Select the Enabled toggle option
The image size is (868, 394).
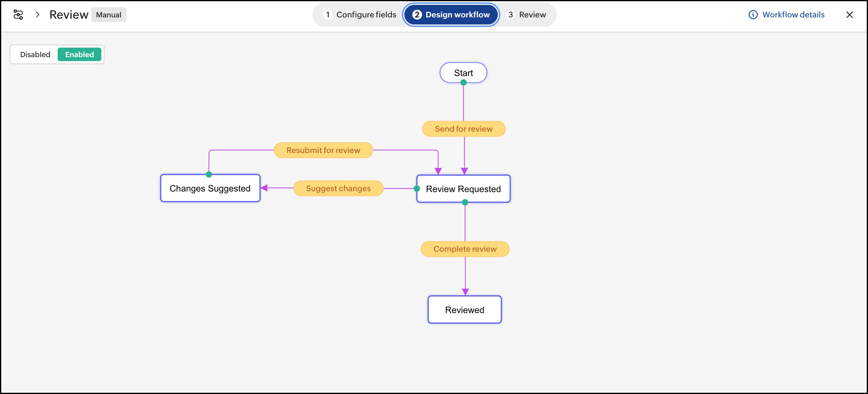tap(79, 54)
